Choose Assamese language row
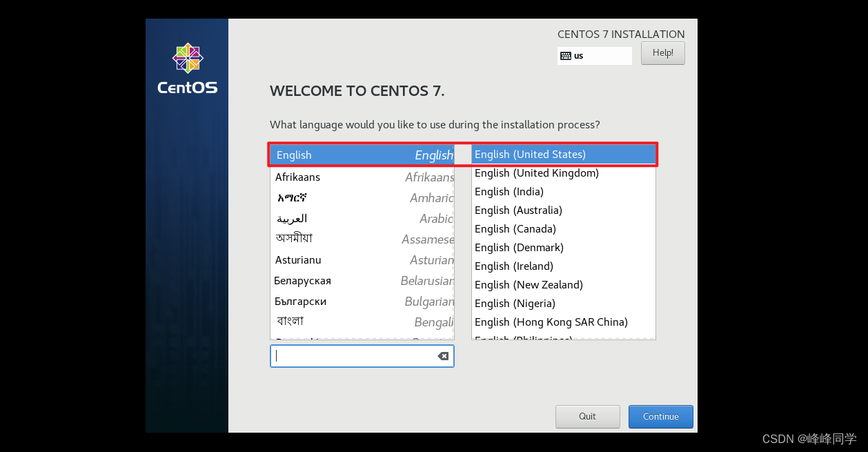This screenshot has width=868, height=452. pyautogui.click(x=362, y=239)
